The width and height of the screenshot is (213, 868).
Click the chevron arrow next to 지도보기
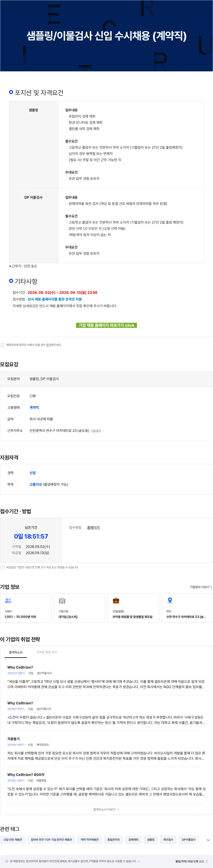tap(104, 431)
